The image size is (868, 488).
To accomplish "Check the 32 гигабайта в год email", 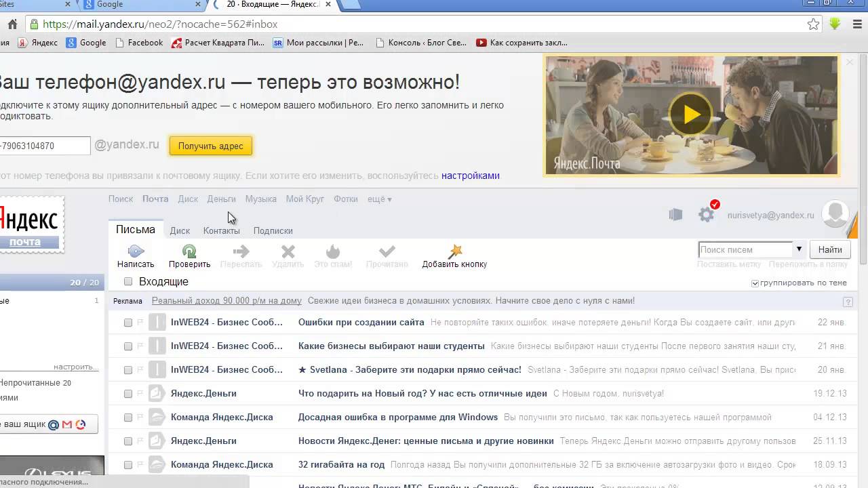I will [x=128, y=465].
